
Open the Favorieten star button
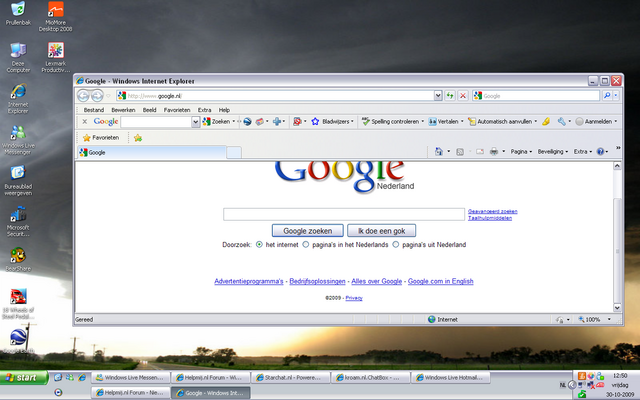point(101,138)
